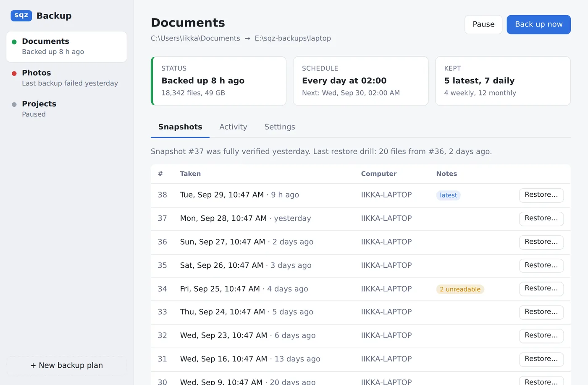
Task: Click IIKKA-LAPTOP in snapshot 35 row
Action: [x=386, y=265]
